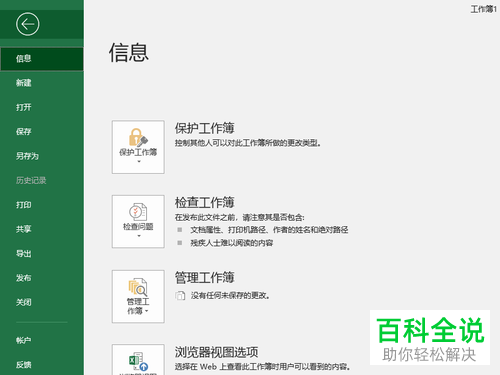Click the 浏览器视图选项 section heading
The height and width of the screenshot is (375, 500).
coord(216,352)
